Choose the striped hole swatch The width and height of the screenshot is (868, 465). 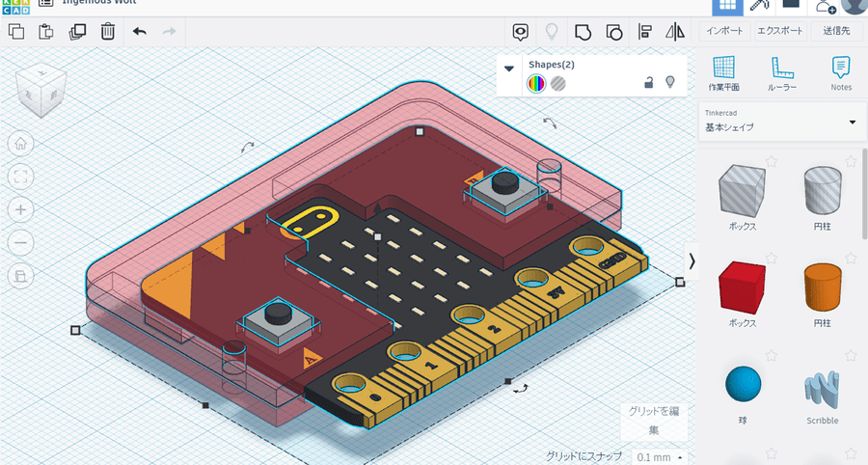pyautogui.click(x=558, y=84)
